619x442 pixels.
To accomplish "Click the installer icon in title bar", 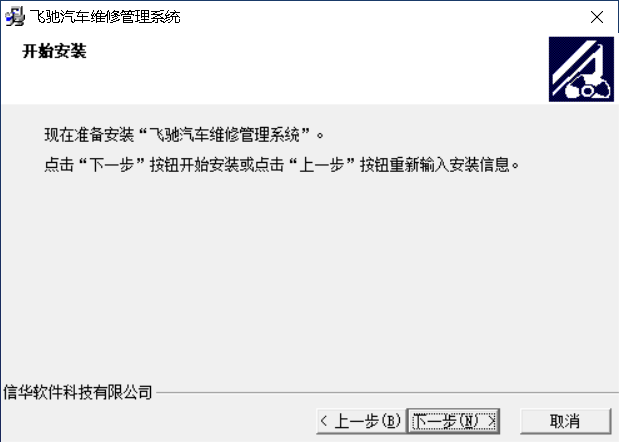I will (15, 17).
